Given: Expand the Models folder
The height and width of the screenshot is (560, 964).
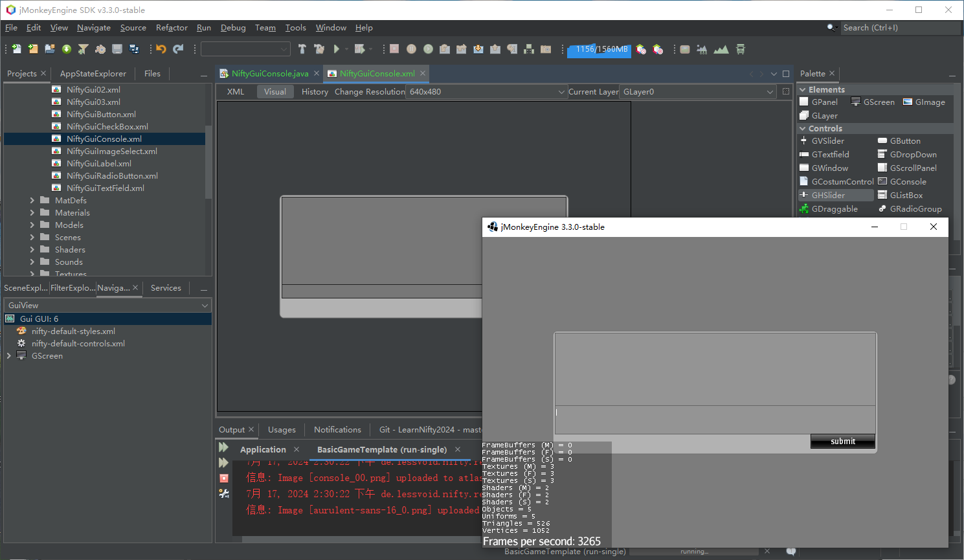Looking at the screenshot, I should (x=32, y=225).
